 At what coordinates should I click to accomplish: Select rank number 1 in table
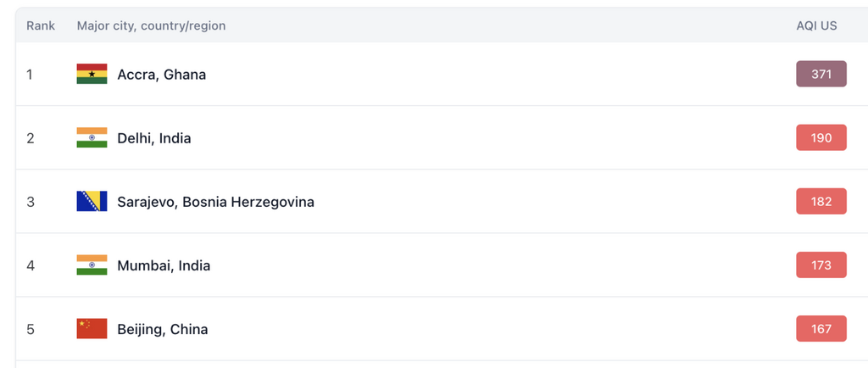click(30, 74)
